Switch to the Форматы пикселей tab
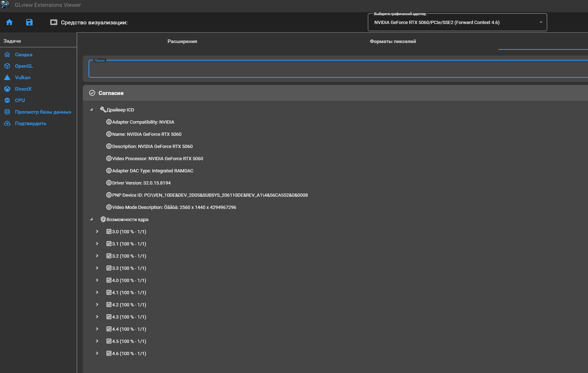The image size is (588, 373). pyautogui.click(x=393, y=41)
